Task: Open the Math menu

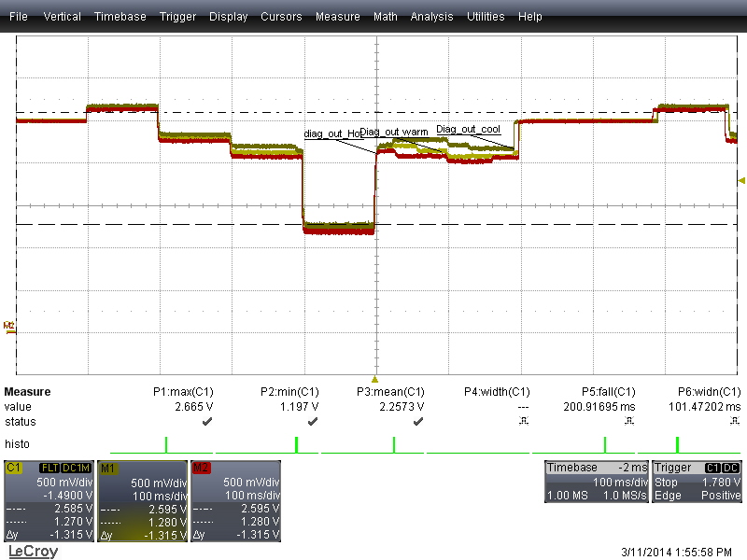Action: (x=386, y=17)
